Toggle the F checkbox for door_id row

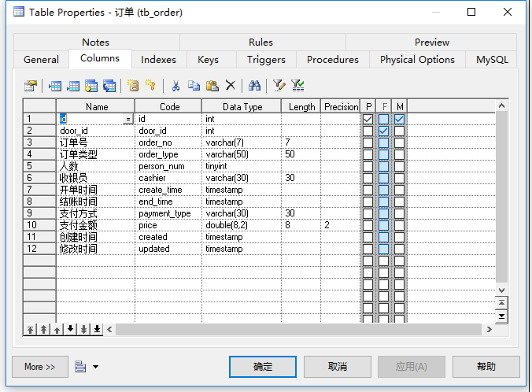click(x=384, y=131)
